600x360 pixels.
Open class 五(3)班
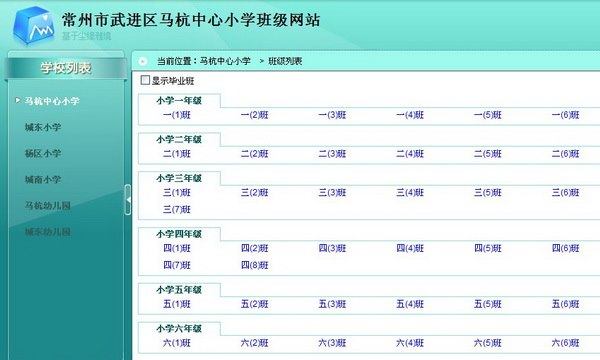point(332,305)
